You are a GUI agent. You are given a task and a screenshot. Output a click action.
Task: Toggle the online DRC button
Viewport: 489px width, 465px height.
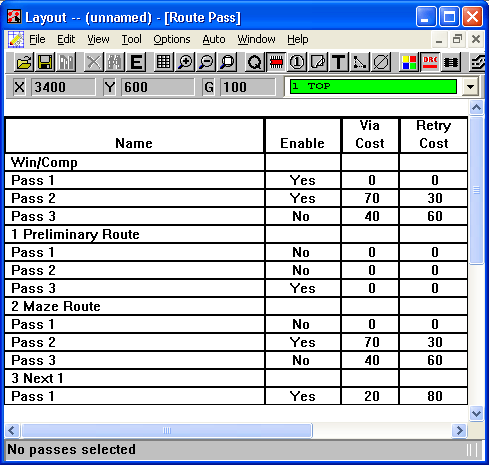tap(430, 62)
